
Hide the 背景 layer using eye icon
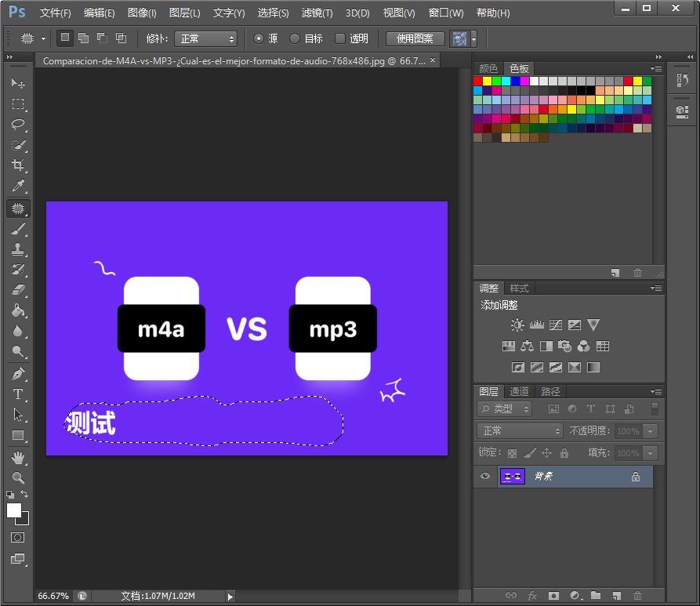pos(485,476)
